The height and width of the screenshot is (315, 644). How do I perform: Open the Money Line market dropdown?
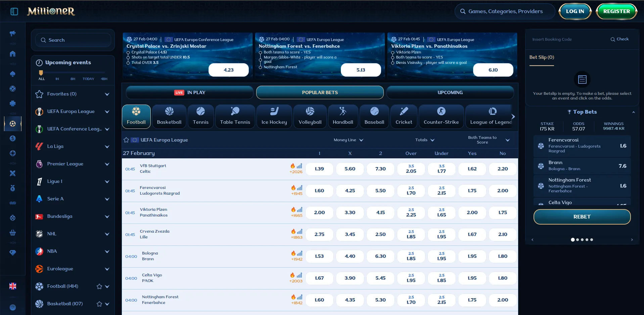pos(348,140)
